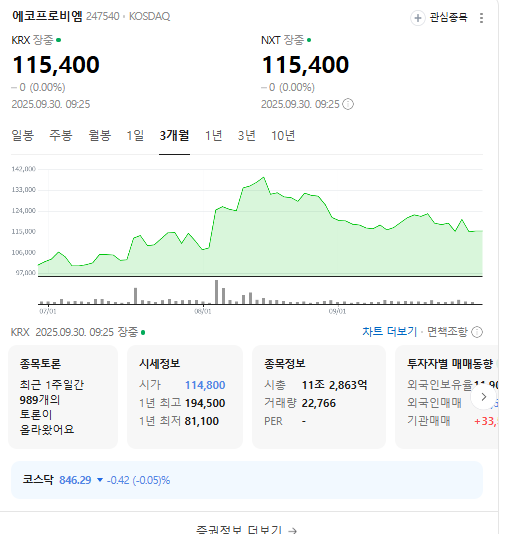Open the 종목토론 card

pos(63,397)
